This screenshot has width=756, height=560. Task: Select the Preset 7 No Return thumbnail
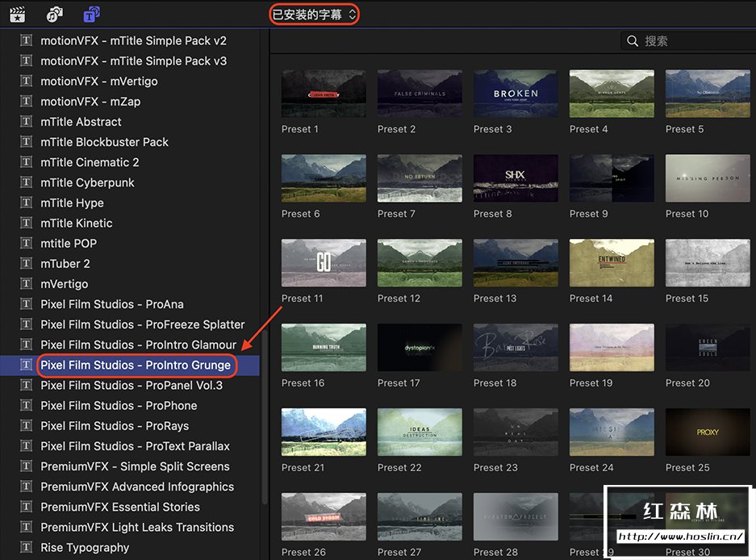coord(420,178)
